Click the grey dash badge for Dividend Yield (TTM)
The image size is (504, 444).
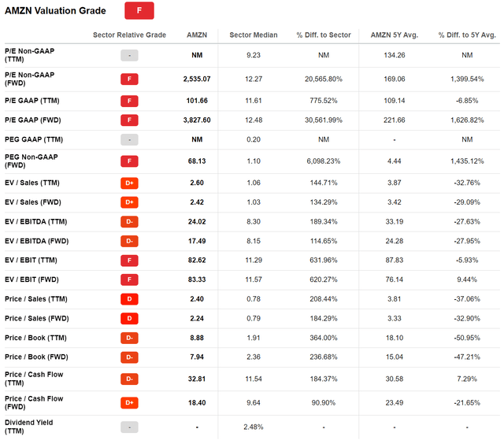click(129, 427)
